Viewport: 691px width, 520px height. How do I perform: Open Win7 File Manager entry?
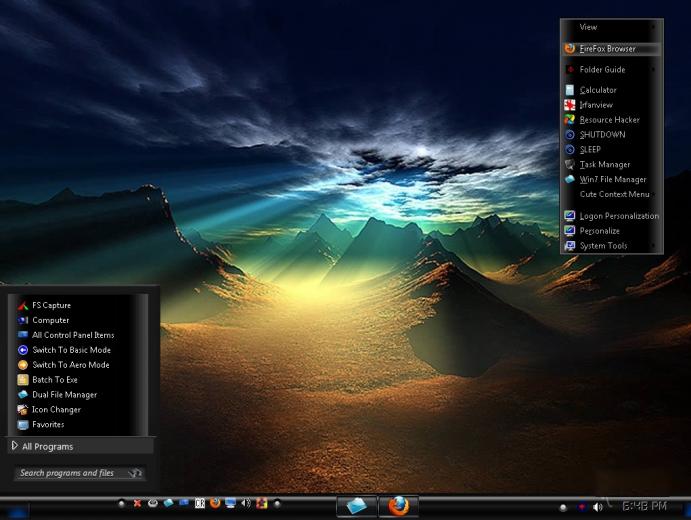612,179
